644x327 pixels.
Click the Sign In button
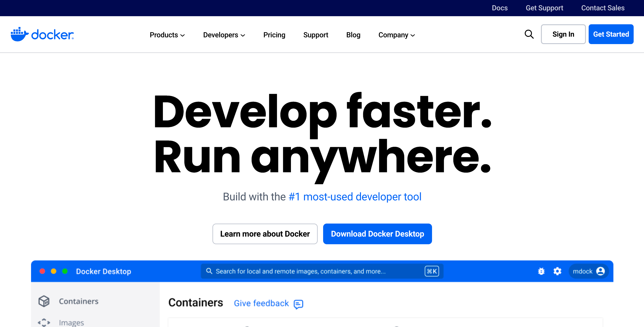(x=563, y=34)
